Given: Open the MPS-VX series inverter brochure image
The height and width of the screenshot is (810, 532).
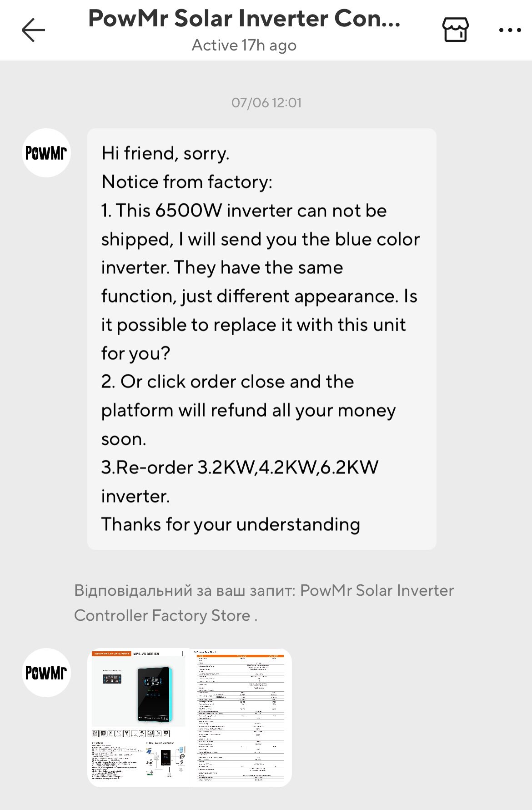Looking at the screenshot, I should pos(139,717).
